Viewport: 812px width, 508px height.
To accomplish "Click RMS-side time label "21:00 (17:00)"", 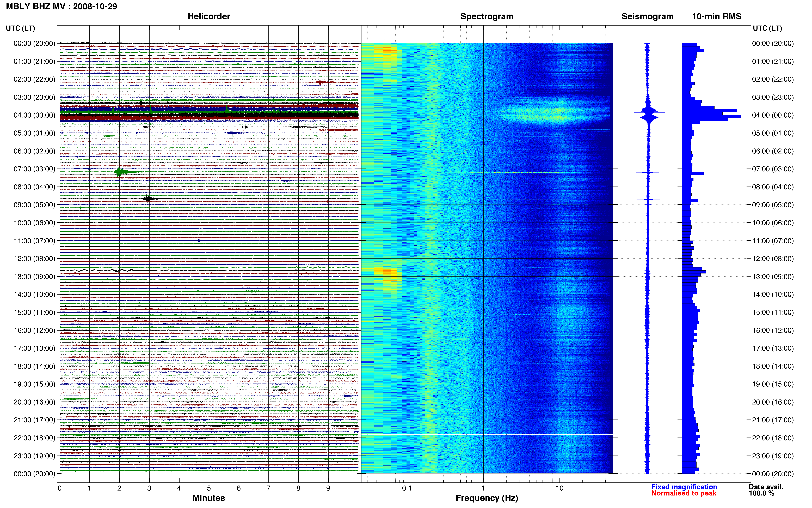I will pos(773,420).
